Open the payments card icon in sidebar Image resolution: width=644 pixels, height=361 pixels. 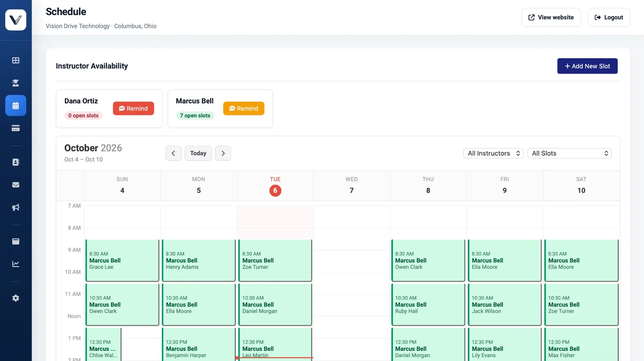point(16,128)
